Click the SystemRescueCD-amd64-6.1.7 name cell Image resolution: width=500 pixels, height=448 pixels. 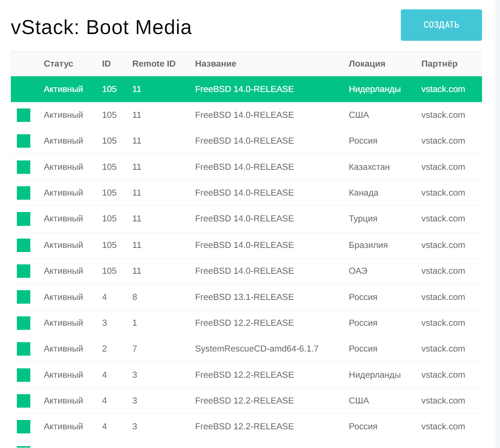257,349
